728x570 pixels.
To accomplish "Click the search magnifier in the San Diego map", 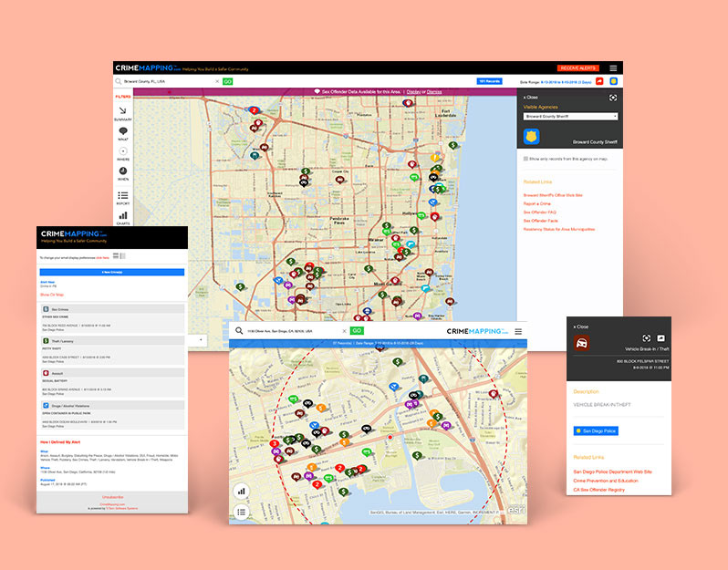I will pyautogui.click(x=239, y=331).
